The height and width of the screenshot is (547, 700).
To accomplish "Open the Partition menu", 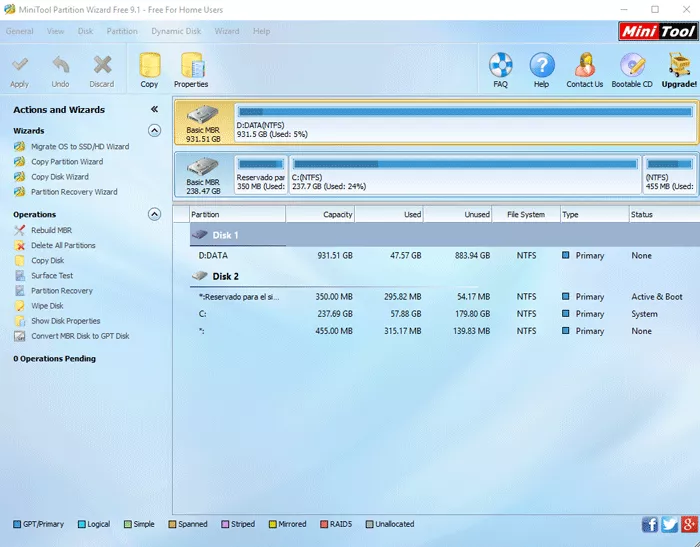I will (122, 31).
